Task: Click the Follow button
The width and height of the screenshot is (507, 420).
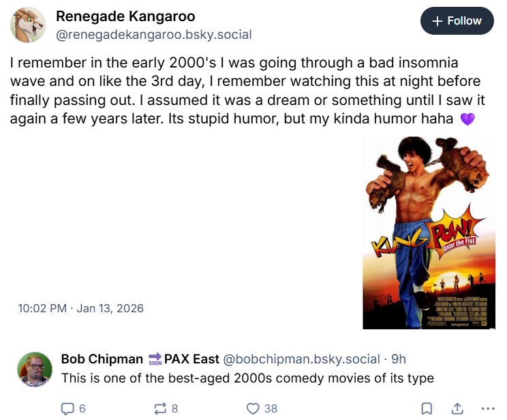Action: [457, 21]
